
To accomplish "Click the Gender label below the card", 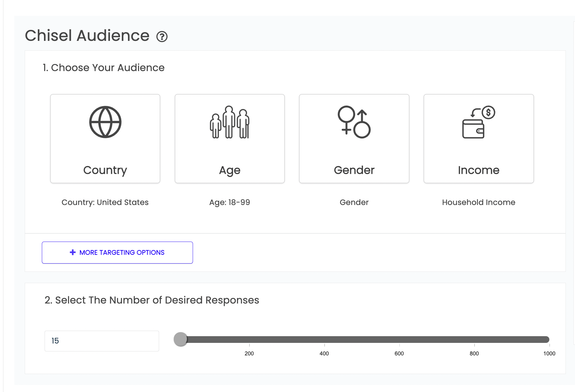I will (354, 202).
